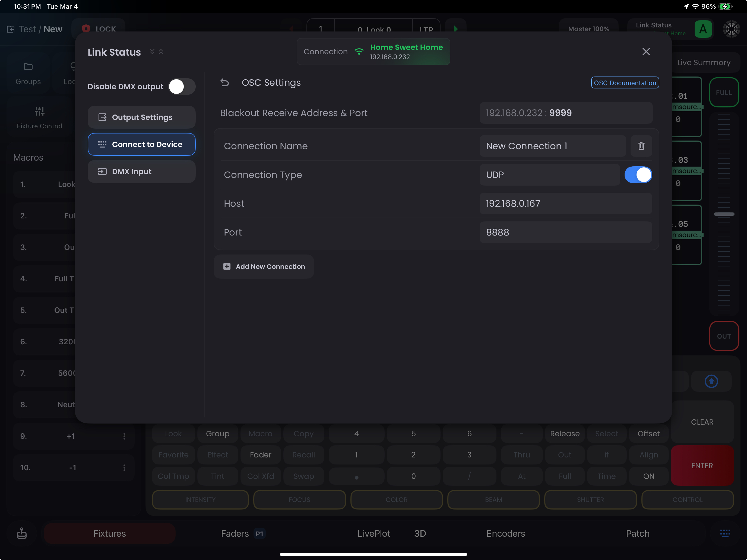Toggle Disable DMX output switch
Viewport: 747px width, 560px height.
point(182,87)
